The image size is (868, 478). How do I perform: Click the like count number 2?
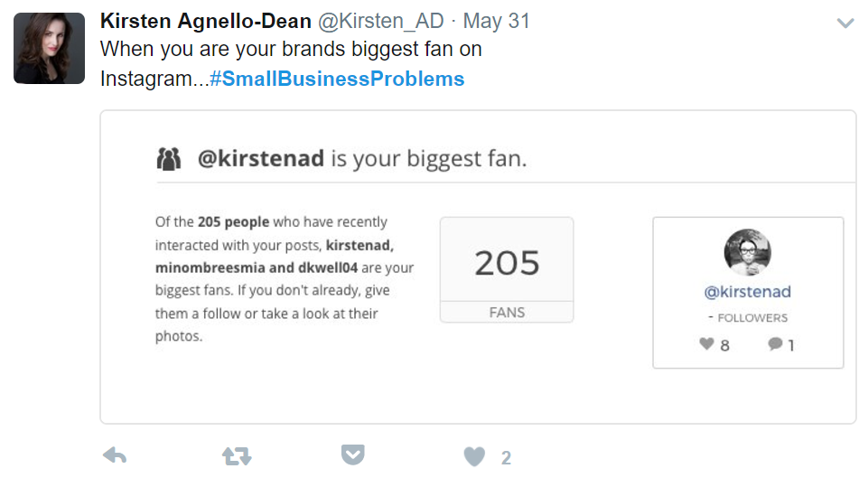click(506, 458)
